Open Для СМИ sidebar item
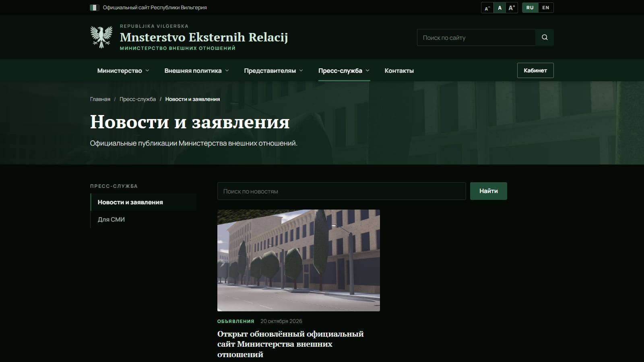644x362 pixels. tap(143, 220)
